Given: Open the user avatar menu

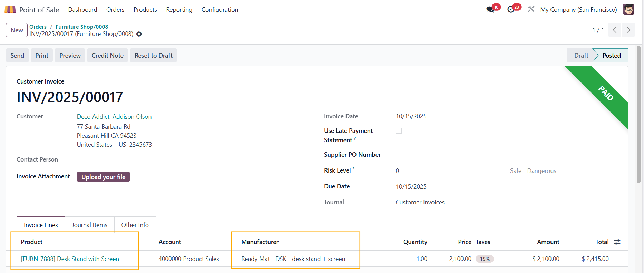Looking at the screenshot, I should [628, 10].
